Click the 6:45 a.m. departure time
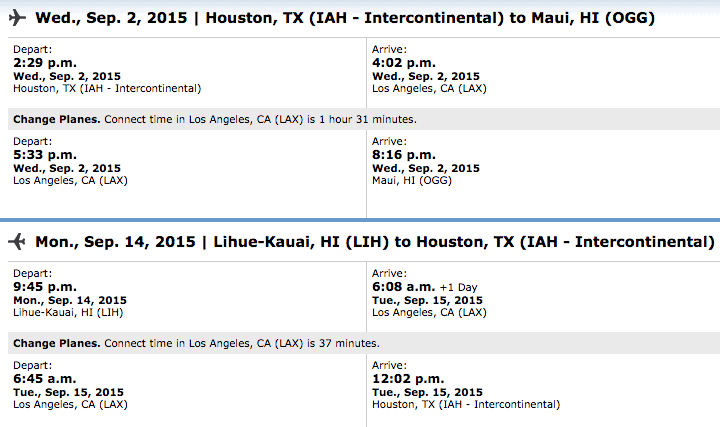The width and height of the screenshot is (720, 427). coord(45,379)
